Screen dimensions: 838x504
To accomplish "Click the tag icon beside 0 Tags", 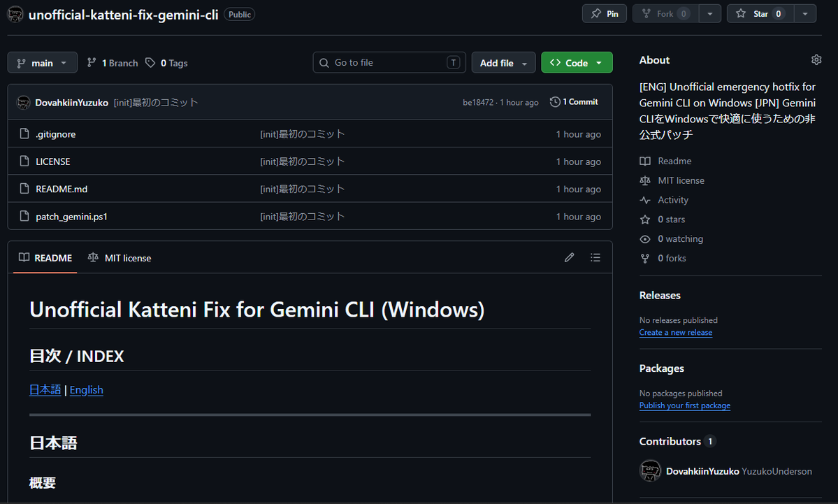I will click(150, 62).
